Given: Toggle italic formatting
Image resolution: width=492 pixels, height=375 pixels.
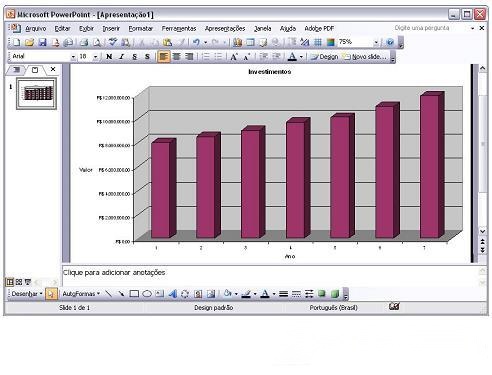Looking at the screenshot, I should coord(121,57).
